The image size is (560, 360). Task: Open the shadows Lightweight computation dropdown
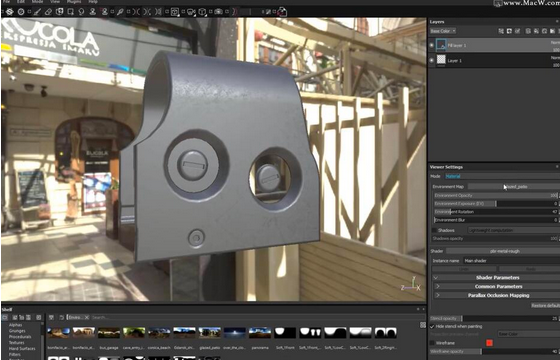[x=513, y=230]
